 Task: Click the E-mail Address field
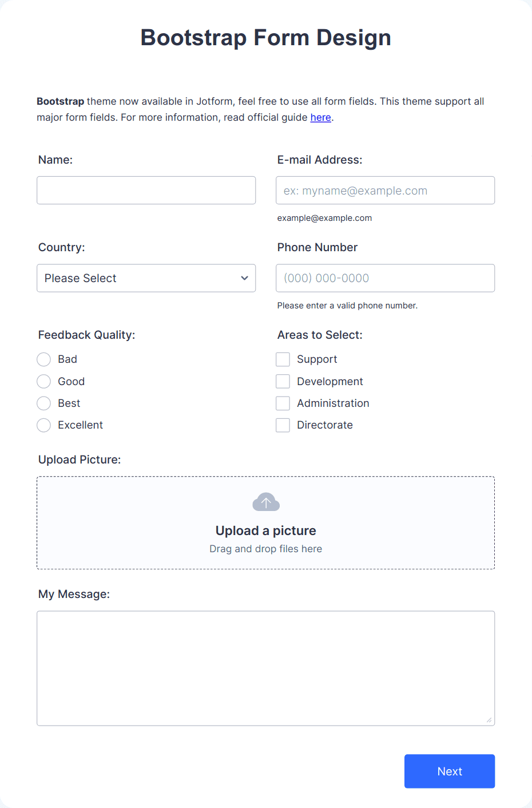pos(385,190)
